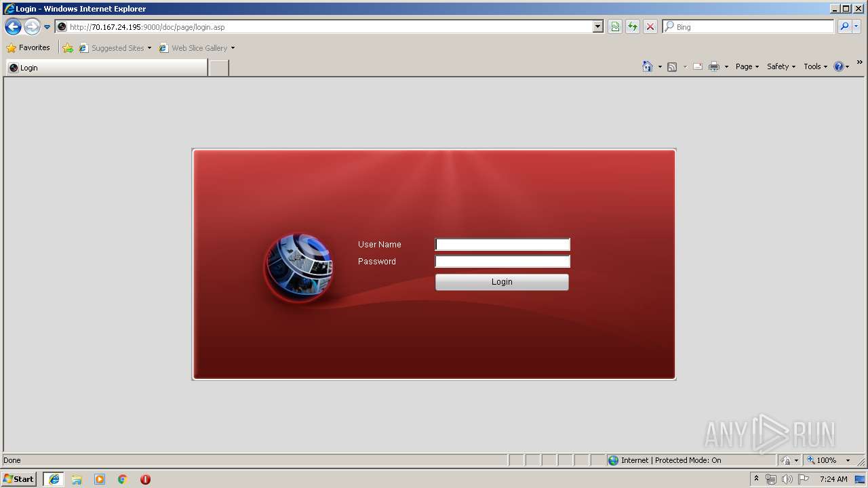Click the User Name input field

coord(502,245)
